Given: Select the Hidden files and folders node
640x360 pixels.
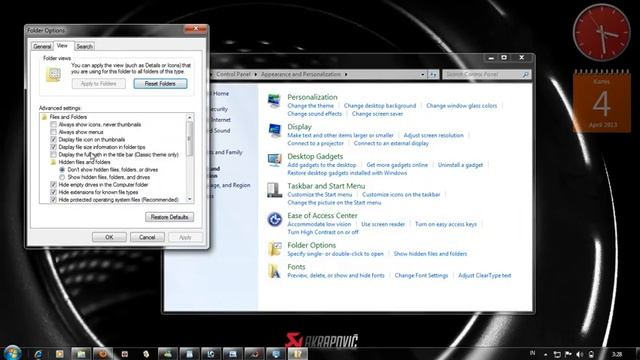Looking at the screenshot, I should coord(84,162).
